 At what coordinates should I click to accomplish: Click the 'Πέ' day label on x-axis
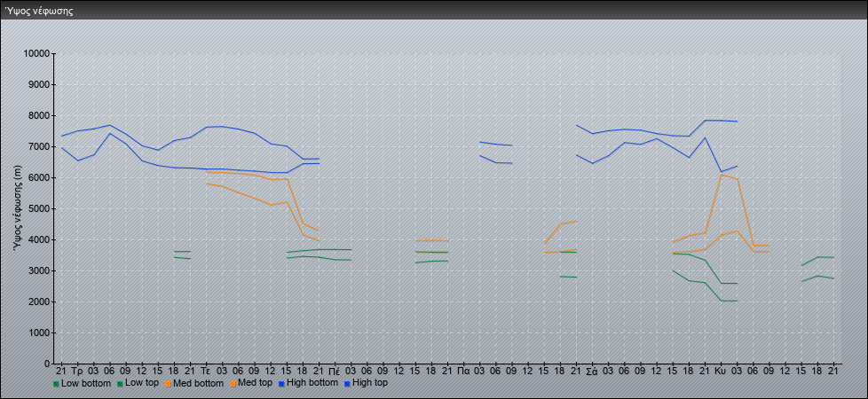[335, 371]
